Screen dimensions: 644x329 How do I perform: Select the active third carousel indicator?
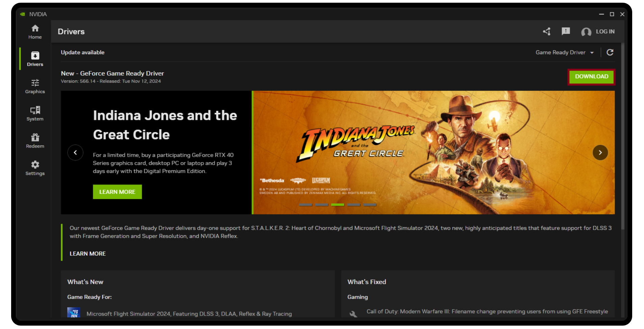tap(338, 205)
